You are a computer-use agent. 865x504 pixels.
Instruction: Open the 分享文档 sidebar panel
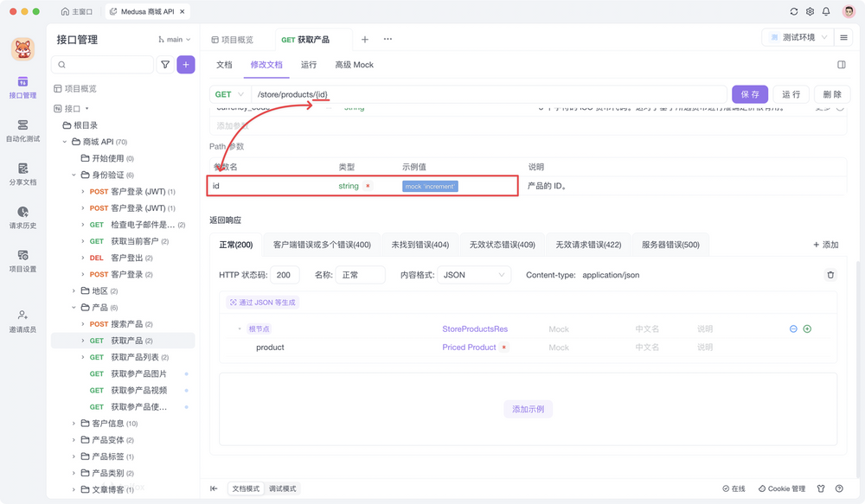coord(23,175)
